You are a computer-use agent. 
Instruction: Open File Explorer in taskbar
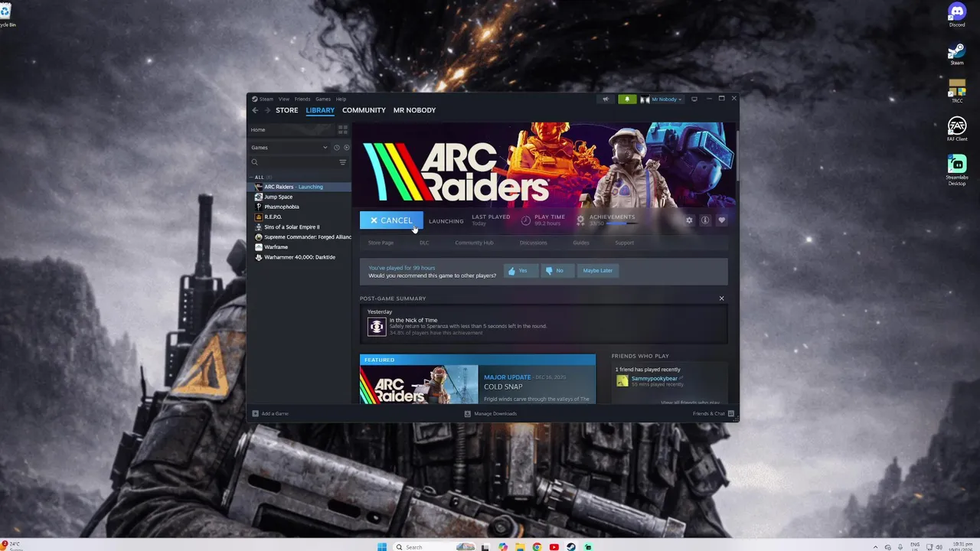click(x=520, y=546)
